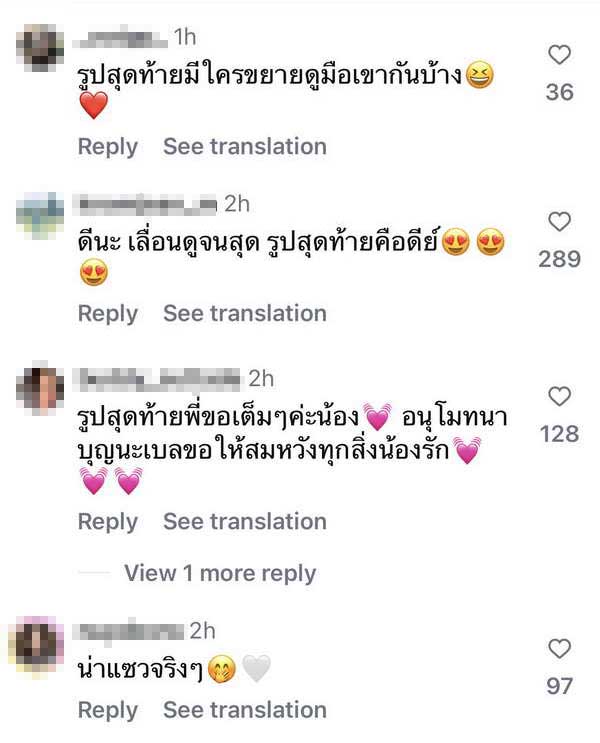Viewport: 600px width, 743px height.
Task: See translation of the first comment
Action: pos(245,146)
